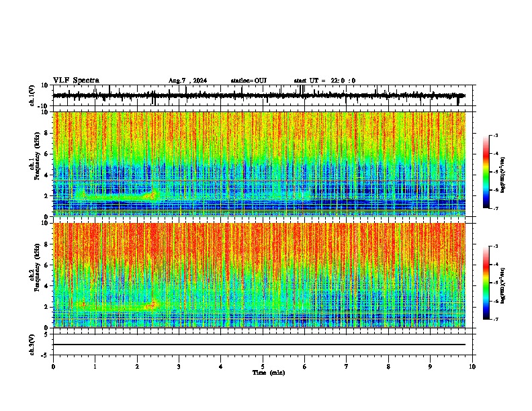Click the flat ch.3 voltage line

259,345
